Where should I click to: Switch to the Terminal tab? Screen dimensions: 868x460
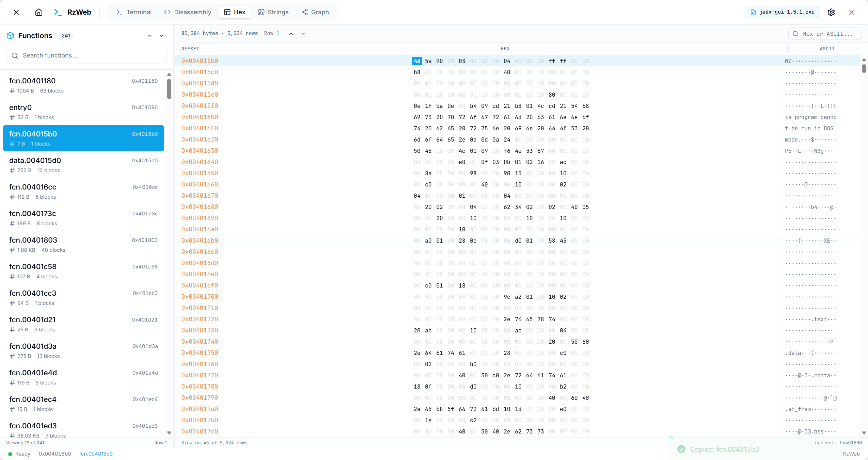pyautogui.click(x=134, y=12)
